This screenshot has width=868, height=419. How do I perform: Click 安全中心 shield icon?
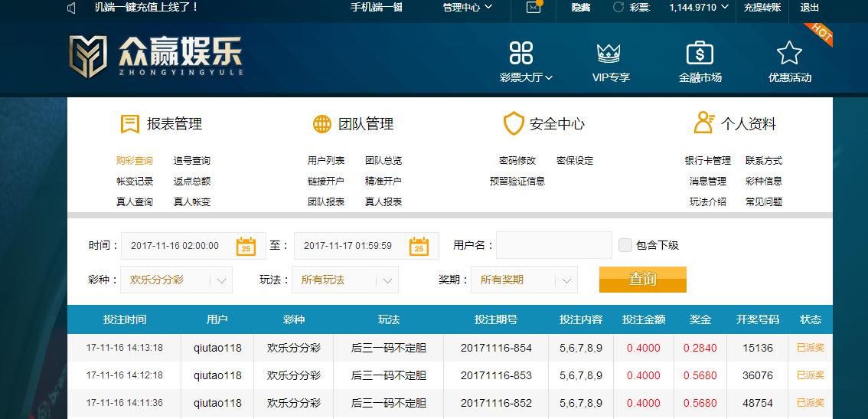[x=513, y=123]
